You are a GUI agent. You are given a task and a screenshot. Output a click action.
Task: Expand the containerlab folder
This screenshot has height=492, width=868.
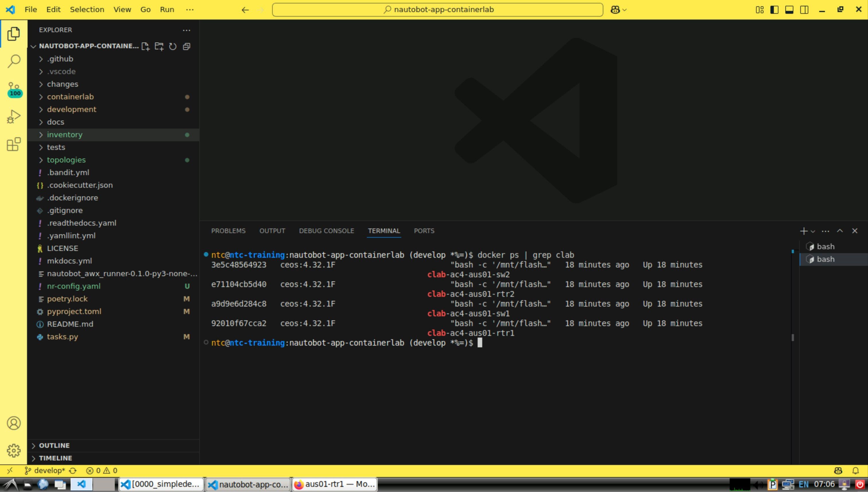tap(70, 97)
